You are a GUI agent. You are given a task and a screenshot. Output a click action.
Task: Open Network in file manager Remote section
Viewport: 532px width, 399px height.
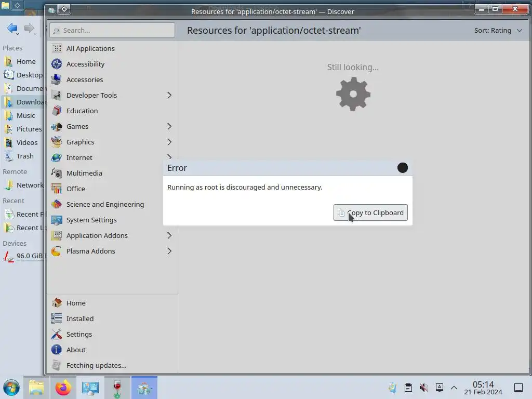point(23,185)
